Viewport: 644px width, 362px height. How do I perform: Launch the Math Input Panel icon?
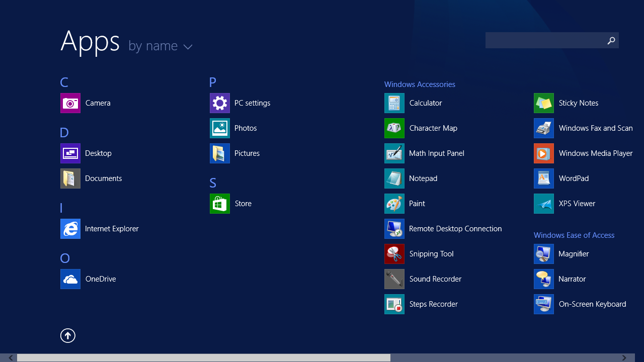point(394,153)
